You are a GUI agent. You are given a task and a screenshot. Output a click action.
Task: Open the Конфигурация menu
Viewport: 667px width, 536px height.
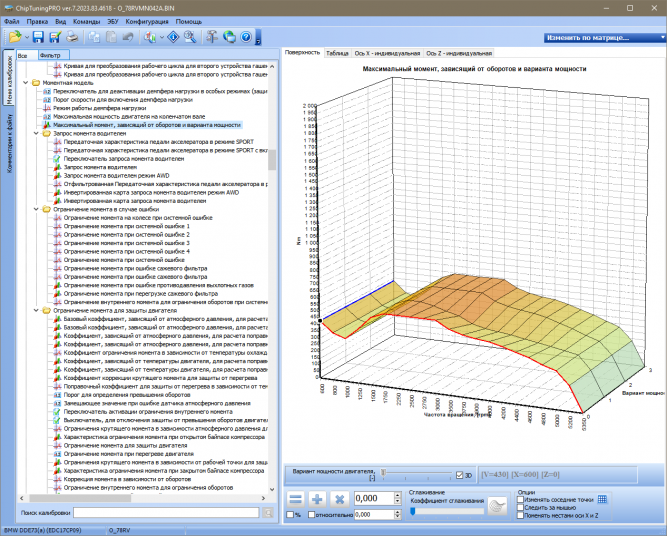147,21
